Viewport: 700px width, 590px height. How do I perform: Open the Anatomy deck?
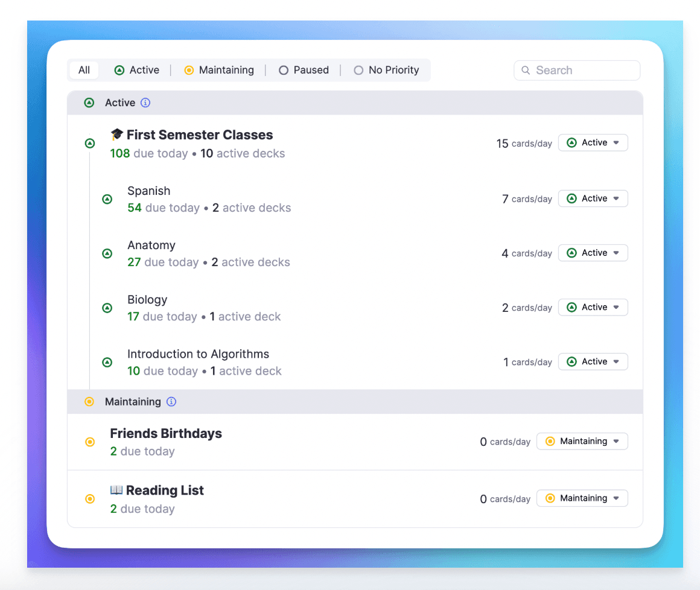pyautogui.click(x=151, y=246)
